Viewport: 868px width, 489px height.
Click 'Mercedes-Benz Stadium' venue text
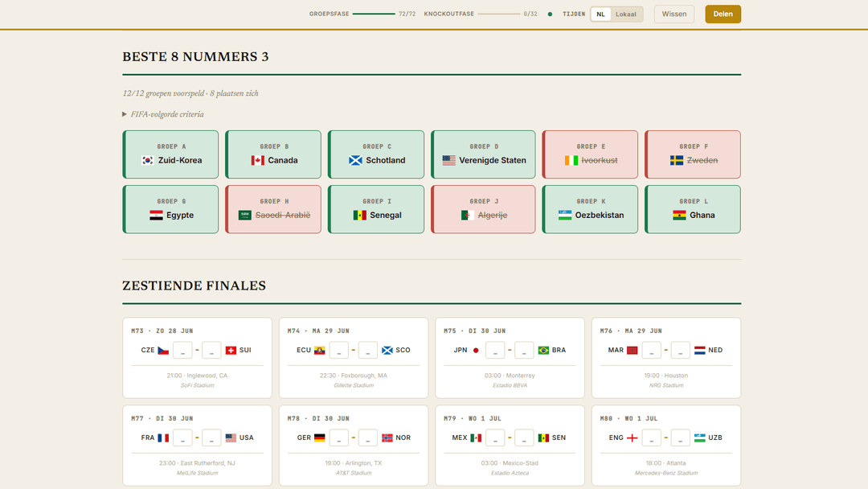click(x=666, y=473)
